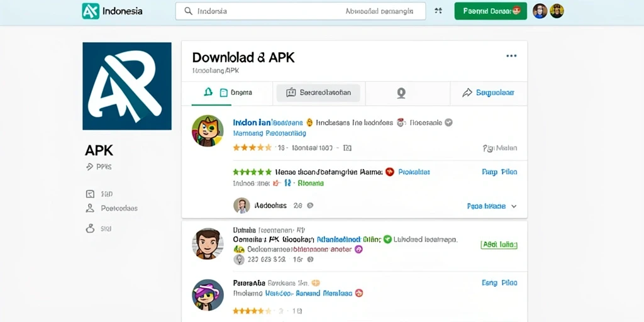The image size is (644, 322).
Task: Click the share arrow icon in tab row
Action: tap(467, 93)
